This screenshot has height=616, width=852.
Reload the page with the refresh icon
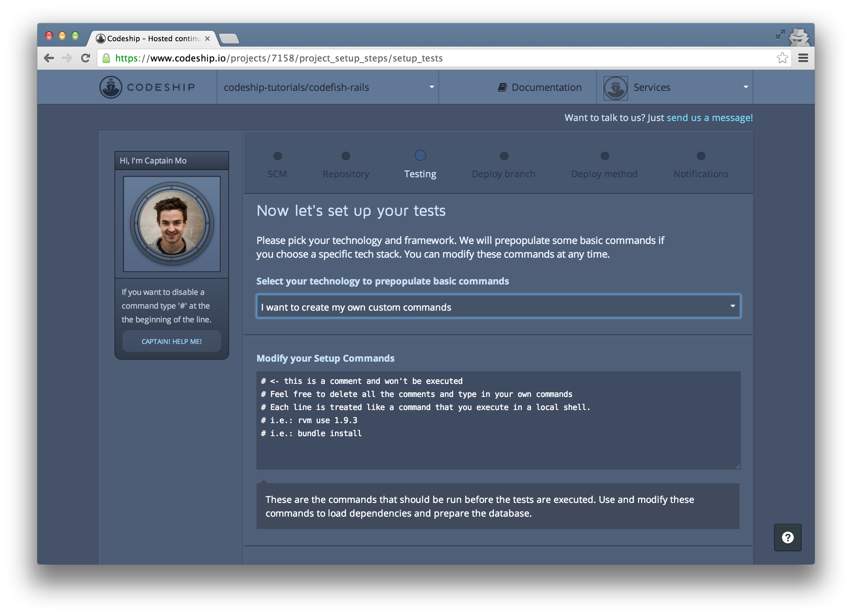(86, 58)
